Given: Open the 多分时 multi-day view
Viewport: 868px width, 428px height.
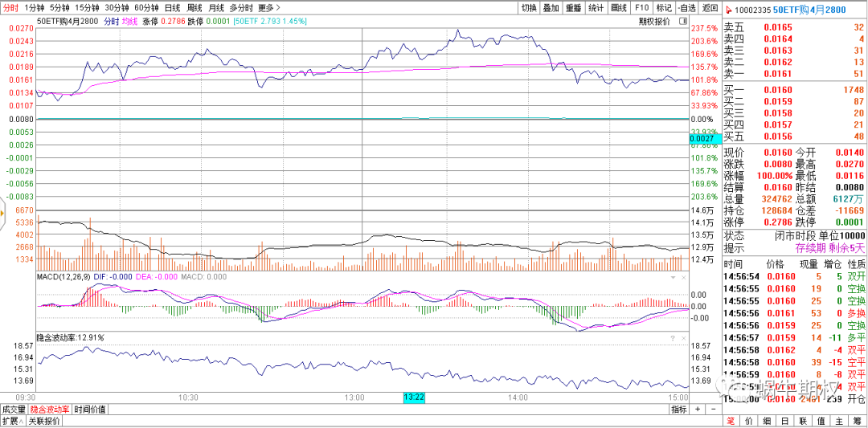Looking at the screenshot, I should [x=241, y=8].
